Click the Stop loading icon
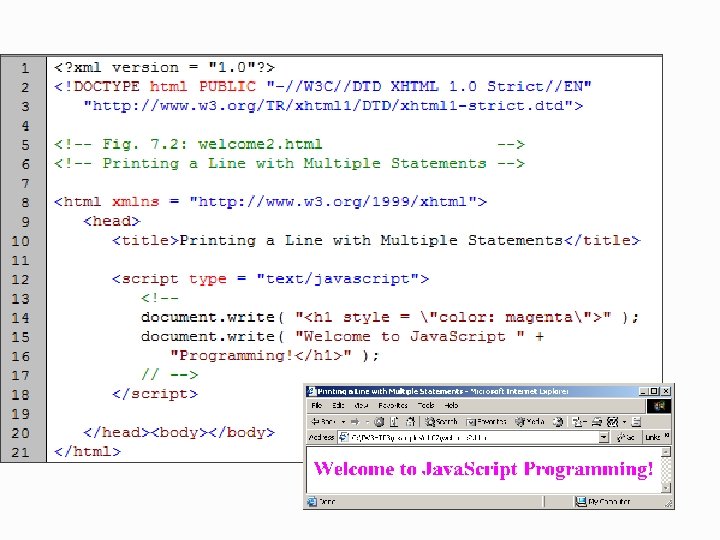Image resolution: width=720 pixels, height=540 pixels. 379,422
